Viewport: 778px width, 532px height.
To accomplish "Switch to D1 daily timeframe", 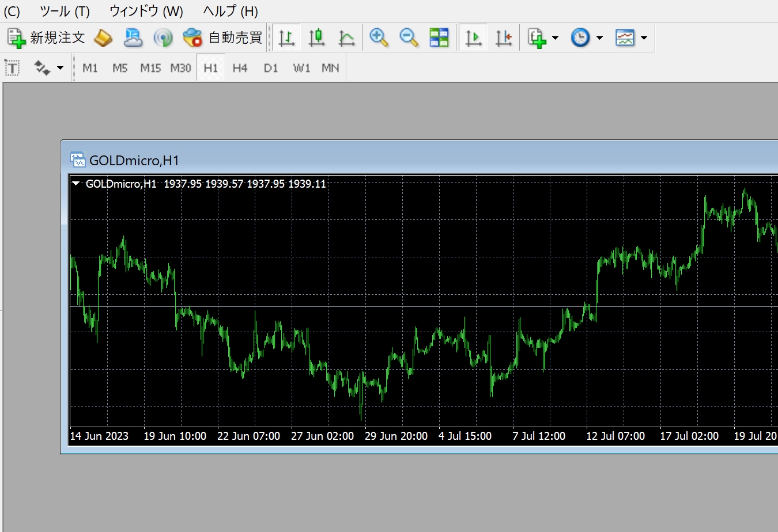I will [270, 68].
